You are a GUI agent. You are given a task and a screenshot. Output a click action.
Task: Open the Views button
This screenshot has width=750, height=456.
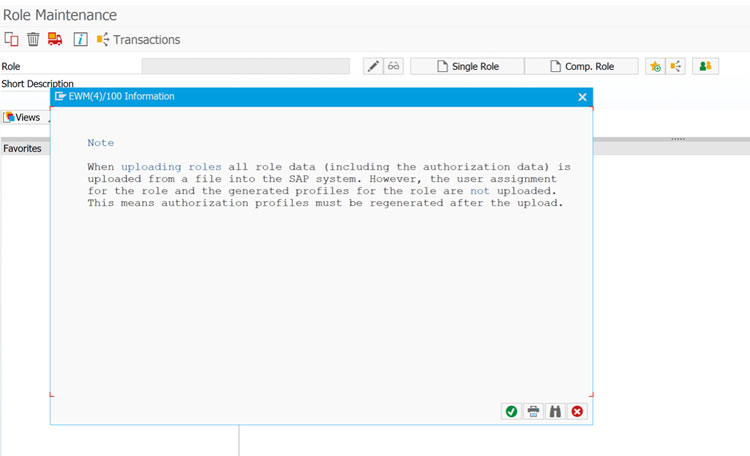pos(22,117)
